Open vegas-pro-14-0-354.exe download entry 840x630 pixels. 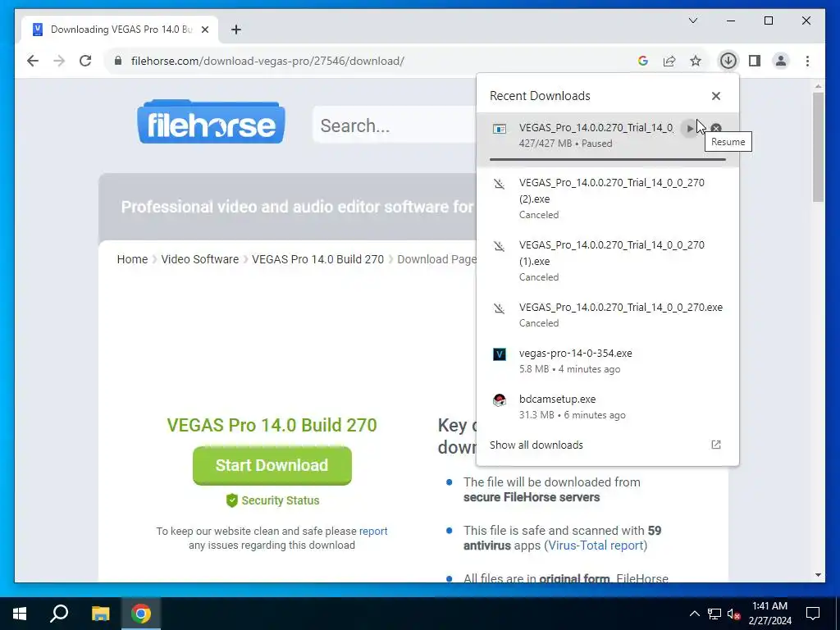(608, 361)
